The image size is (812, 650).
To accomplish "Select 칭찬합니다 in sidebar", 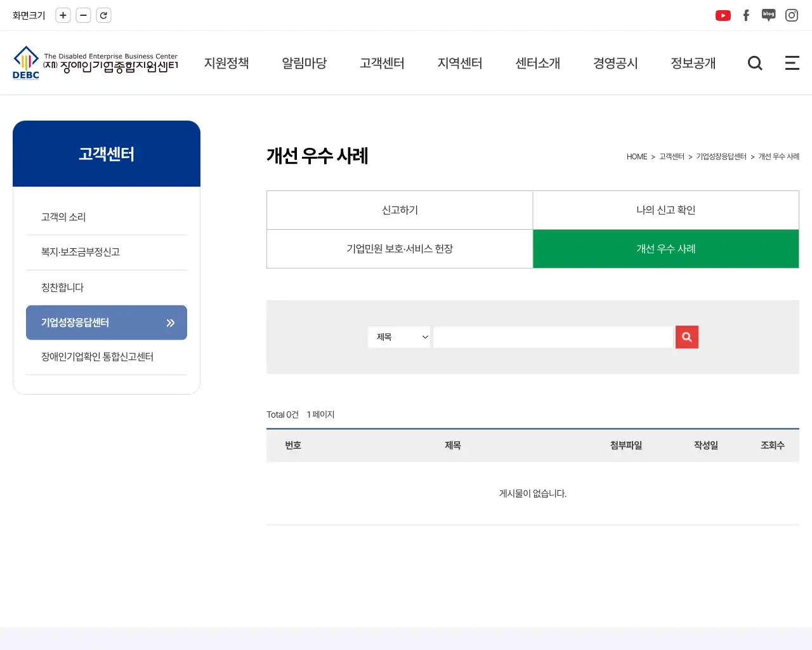I will [x=107, y=288].
